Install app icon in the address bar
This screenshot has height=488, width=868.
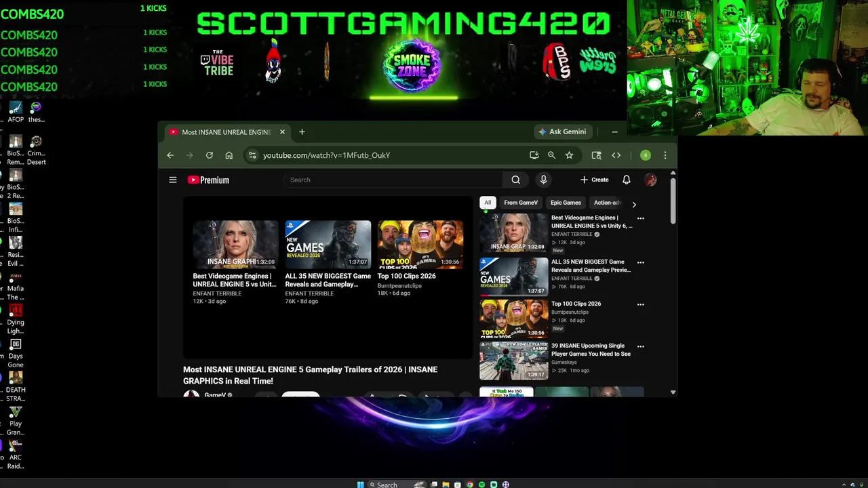[534, 155]
